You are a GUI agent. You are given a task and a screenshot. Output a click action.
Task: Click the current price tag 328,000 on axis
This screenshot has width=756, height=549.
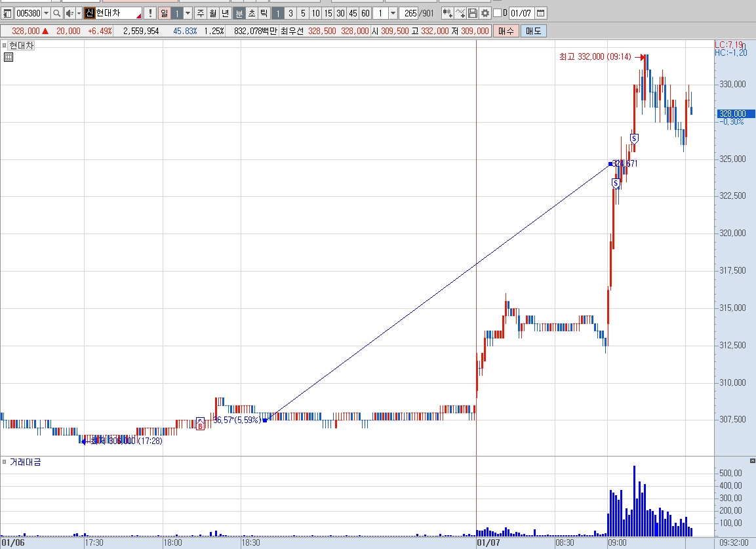point(735,113)
